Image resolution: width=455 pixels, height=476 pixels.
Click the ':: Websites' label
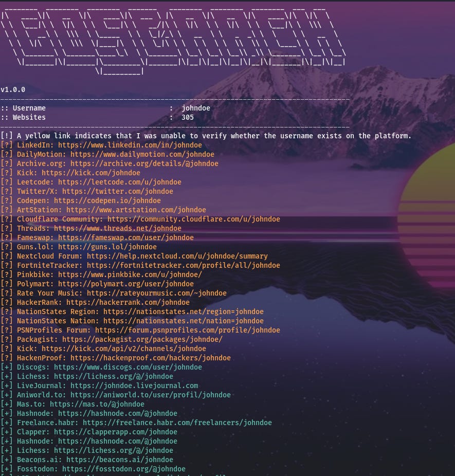pyautogui.click(x=23, y=118)
